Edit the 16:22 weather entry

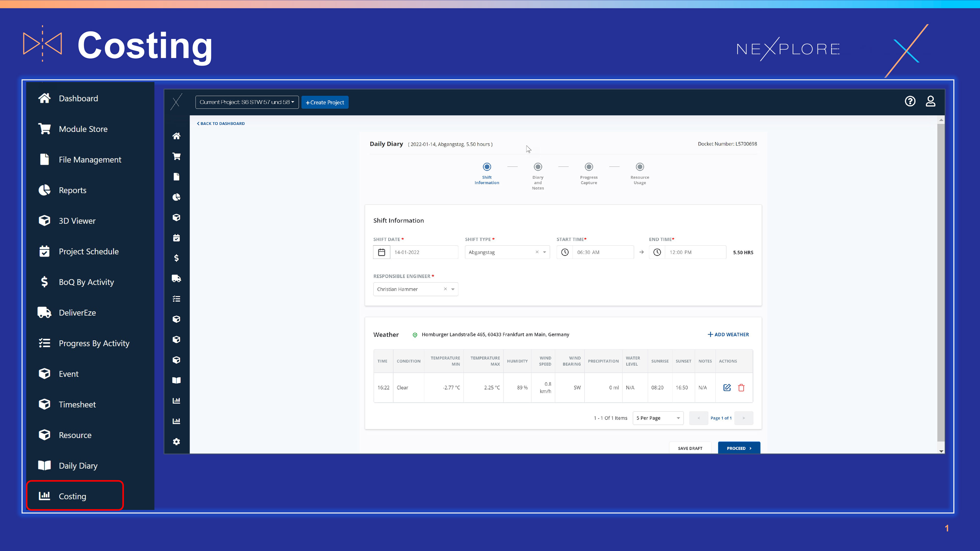point(727,387)
